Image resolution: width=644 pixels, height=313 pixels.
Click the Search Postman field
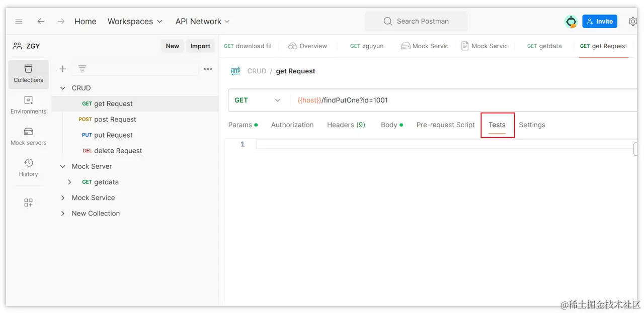coord(416,21)
